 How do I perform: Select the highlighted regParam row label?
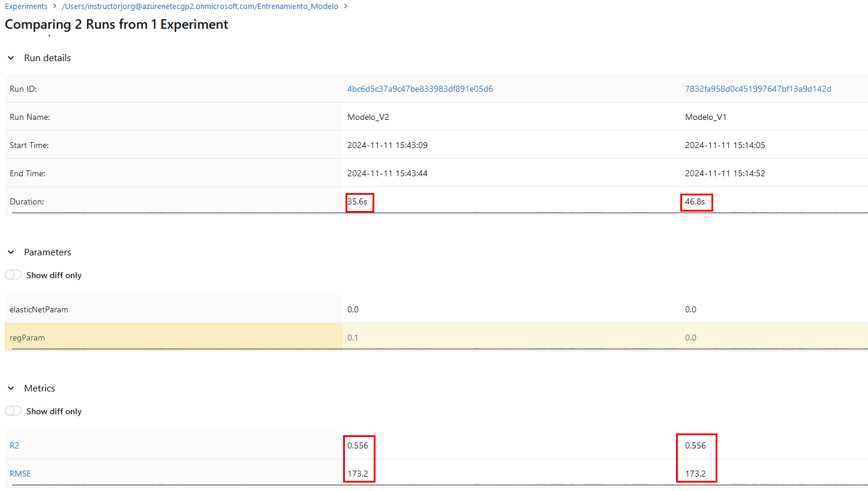coord(27,338)
